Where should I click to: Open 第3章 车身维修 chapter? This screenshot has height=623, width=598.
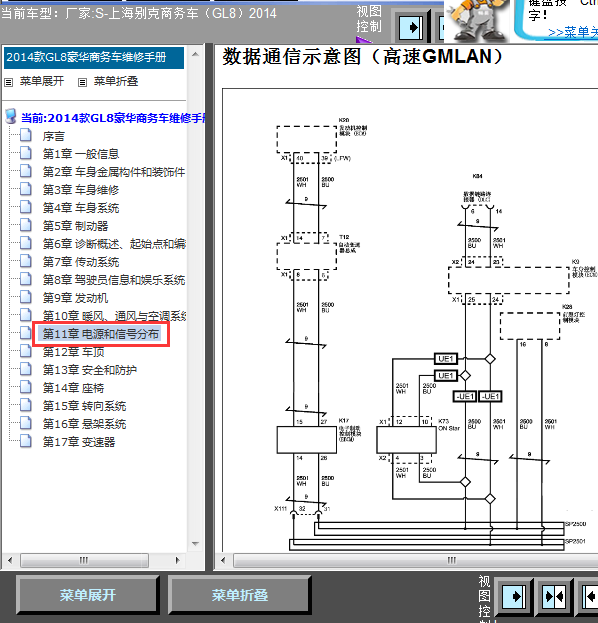point(81,190)
